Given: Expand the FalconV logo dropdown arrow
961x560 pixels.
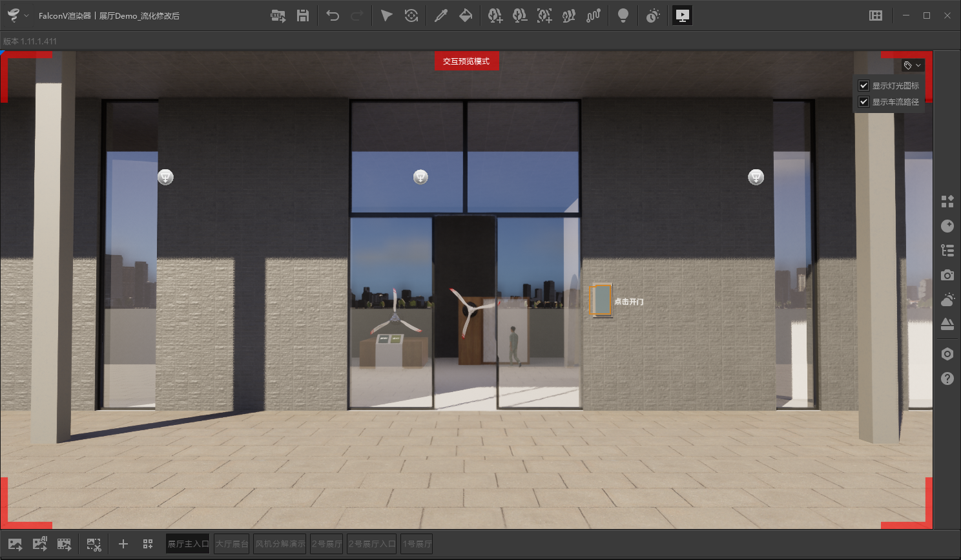Looking at the screenshot, I should coord(26,15).
